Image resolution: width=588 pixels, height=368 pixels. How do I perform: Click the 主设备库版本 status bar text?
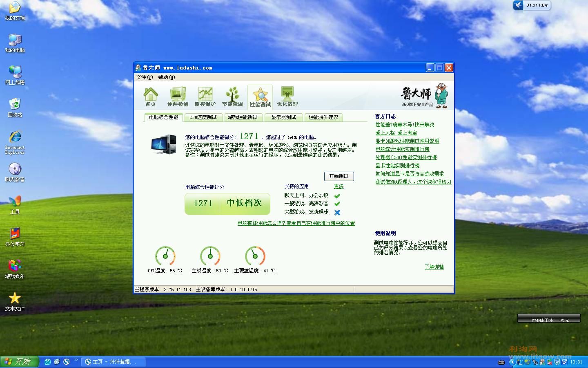[227, 289]
